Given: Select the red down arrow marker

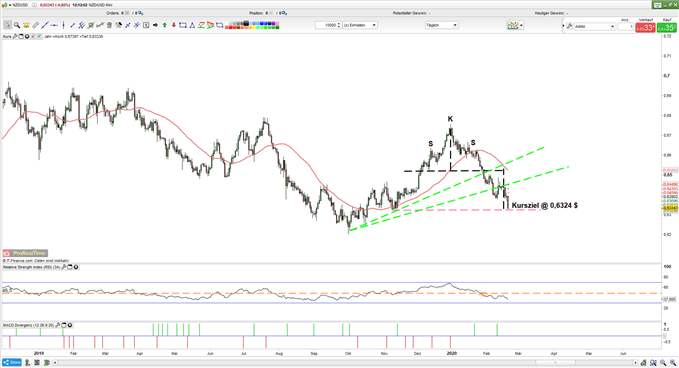Looking at the screenshot, I should click(174, 25).
